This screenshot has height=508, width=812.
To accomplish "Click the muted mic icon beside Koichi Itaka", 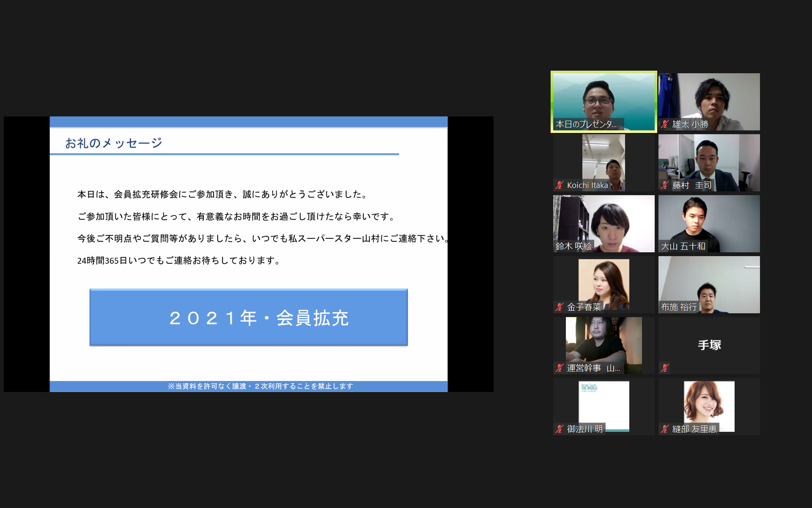I will click(x=560, y=185).
